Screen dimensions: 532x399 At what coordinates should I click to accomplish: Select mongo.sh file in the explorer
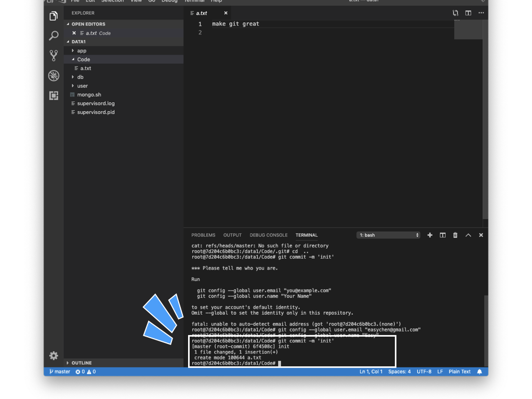coord(89,95)
